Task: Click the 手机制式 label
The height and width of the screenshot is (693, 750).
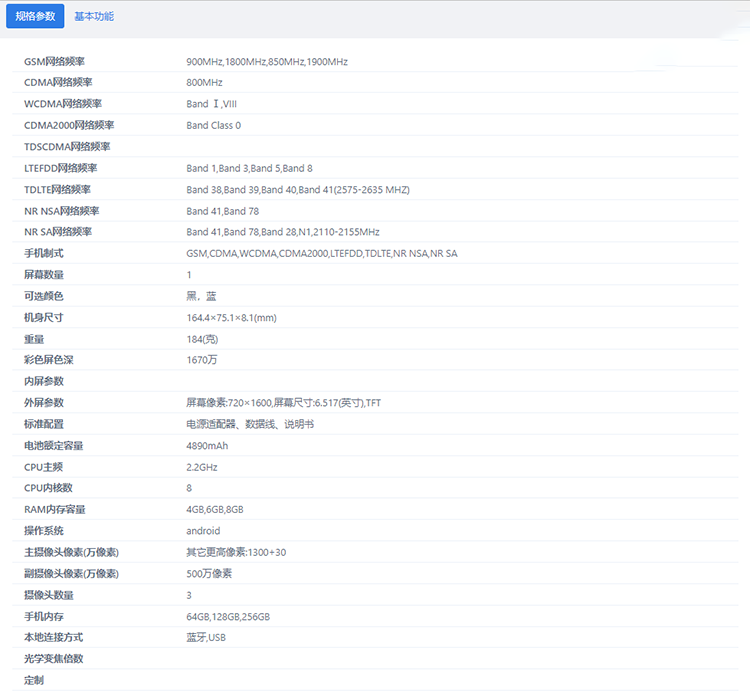Action: click(x=44, y=253)
